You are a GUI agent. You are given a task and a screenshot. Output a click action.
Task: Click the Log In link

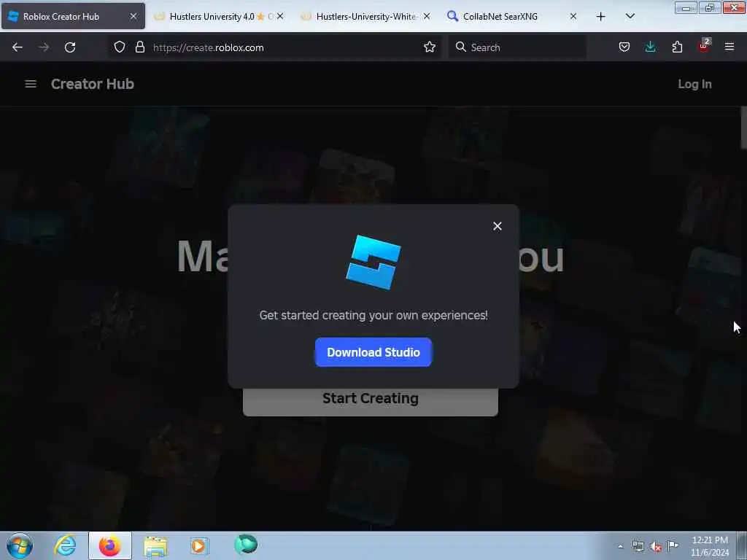[x=694, y=84]
